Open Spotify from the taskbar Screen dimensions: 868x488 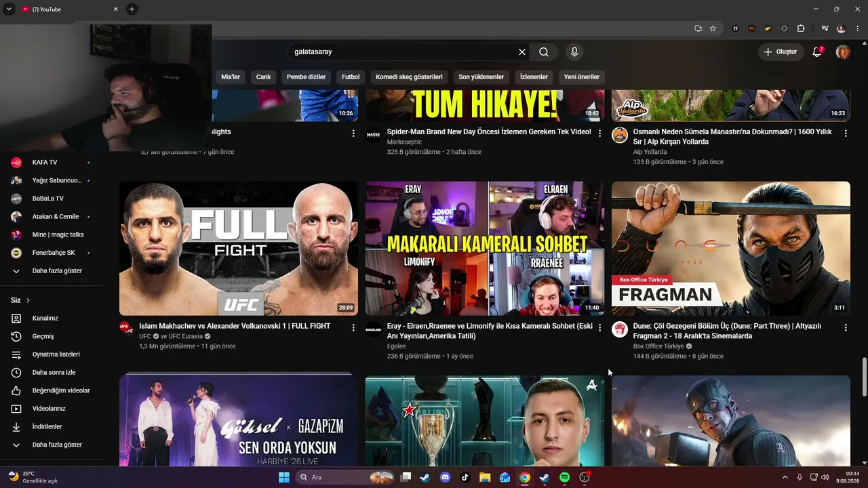tap(564, 477)
